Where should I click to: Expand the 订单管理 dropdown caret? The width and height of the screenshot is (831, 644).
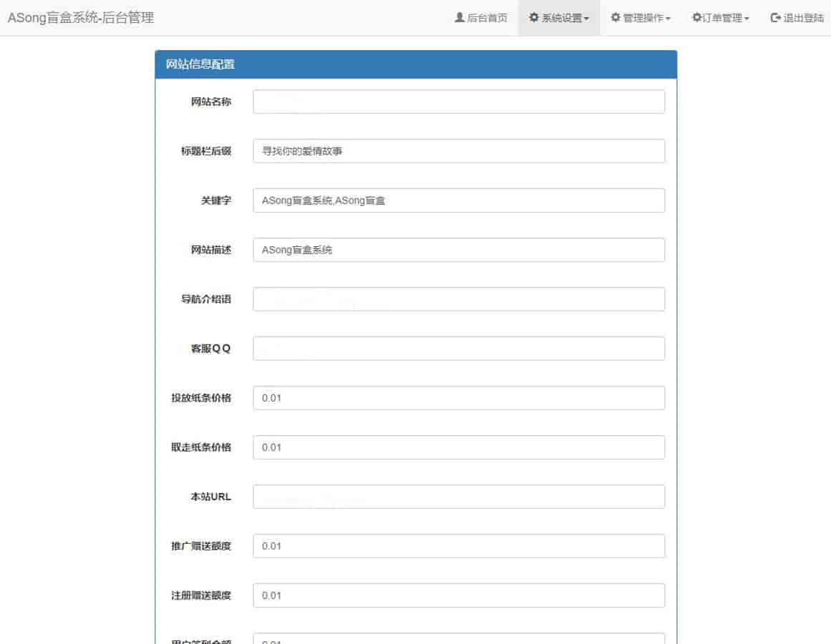point(747,19)
